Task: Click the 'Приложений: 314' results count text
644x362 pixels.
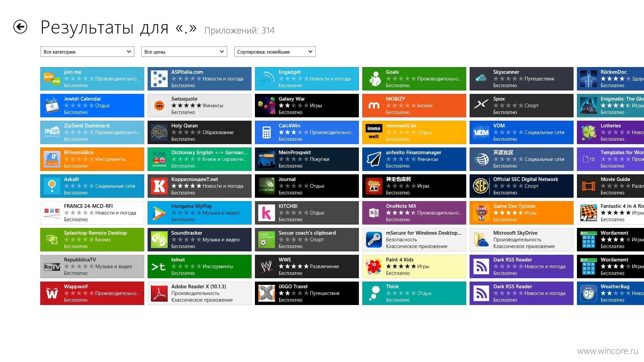Action: [x=239, y=31]
